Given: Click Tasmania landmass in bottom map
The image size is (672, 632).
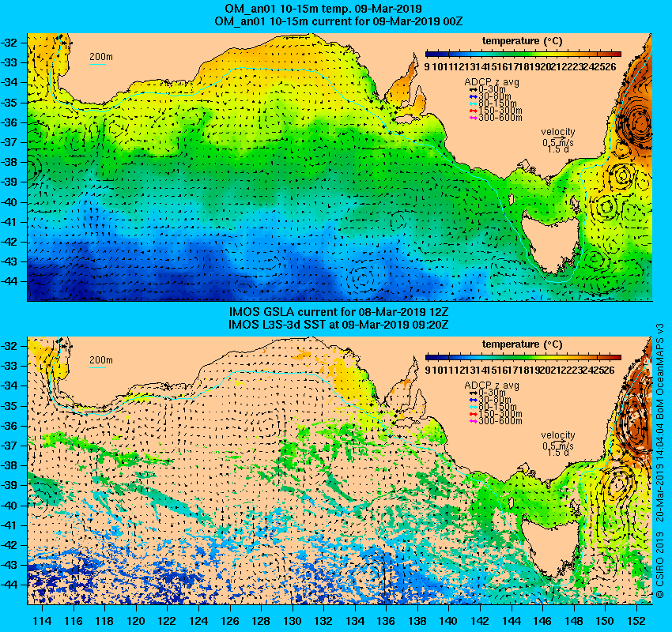Looking at the screenshot, I should [x=551, y=545].
